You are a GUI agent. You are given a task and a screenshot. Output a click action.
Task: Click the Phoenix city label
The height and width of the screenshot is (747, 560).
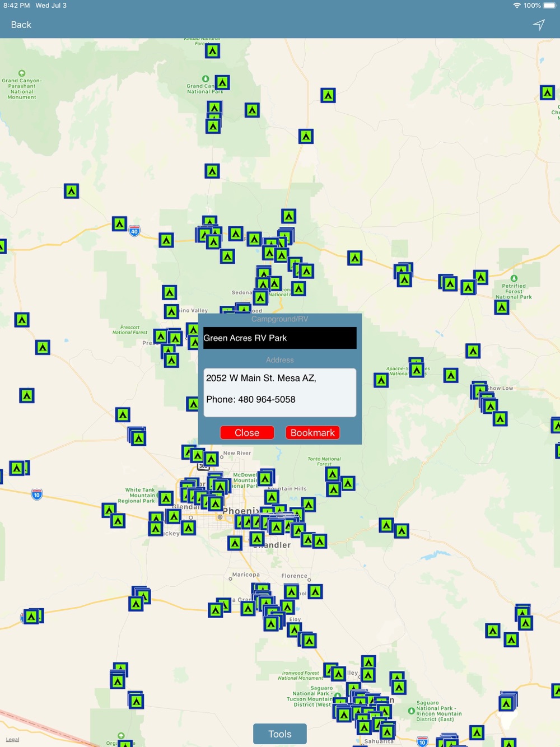(x=241, y=511)
